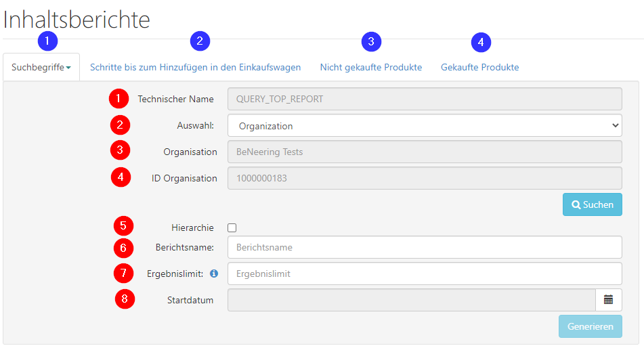This screenshot has height=348, width=644.
Task: Open the calendar picker for Startdatum
Action: tap(608, 300)
